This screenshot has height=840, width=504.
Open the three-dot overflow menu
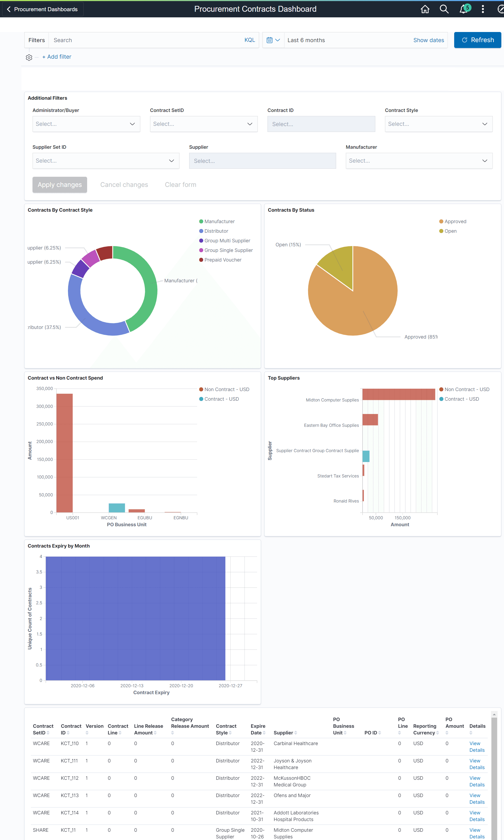coord(483,9)
